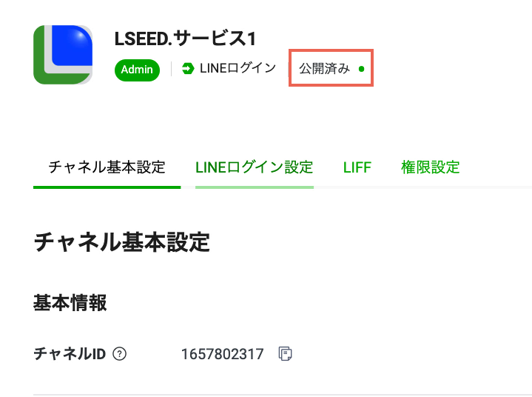Image resolution: width=532 pixels, height=397 pixels.
Task: Click the divider line below the チャネルID row
Action: click(x=281, y=394)
